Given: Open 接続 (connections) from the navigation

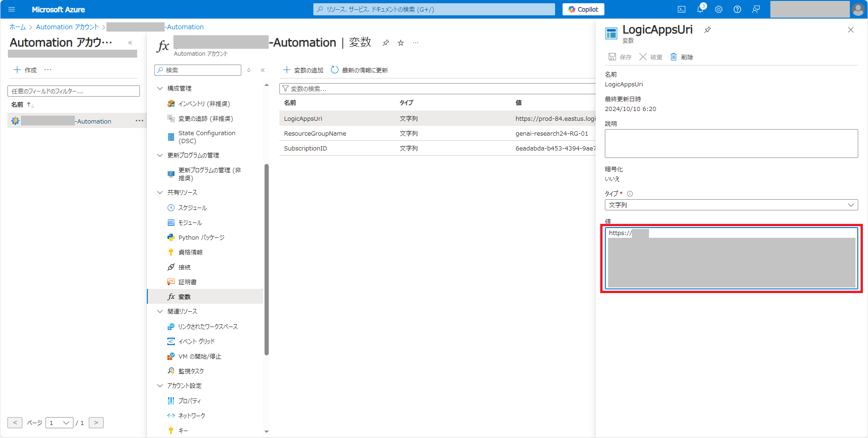Looking at the screenshot, I should click(x=185, y=267).
